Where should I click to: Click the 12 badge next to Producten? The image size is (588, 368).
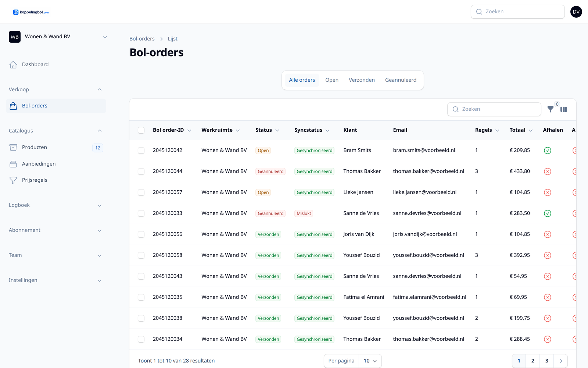click(98, 148)
